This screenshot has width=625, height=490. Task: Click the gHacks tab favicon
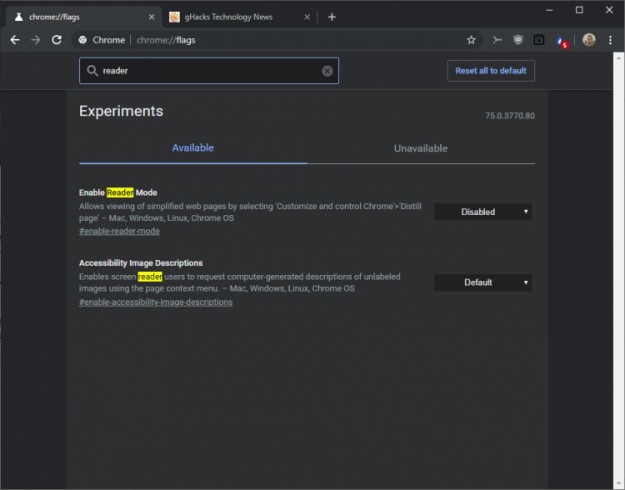click(174, 17)
